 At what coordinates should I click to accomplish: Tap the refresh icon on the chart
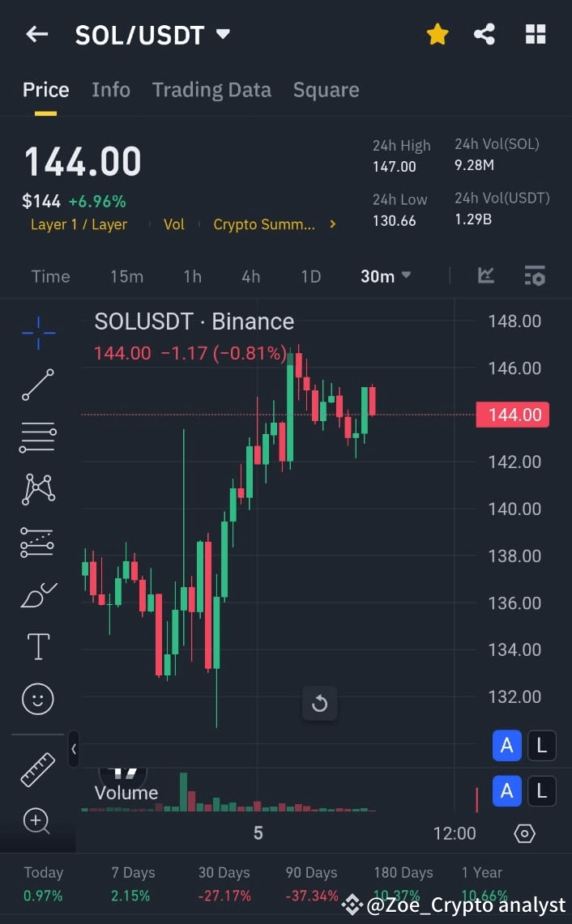coord(319,703)
